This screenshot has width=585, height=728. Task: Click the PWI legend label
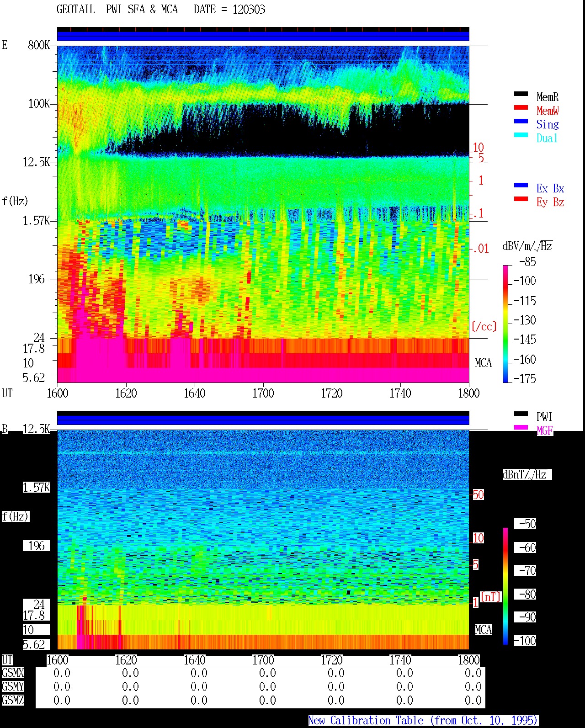(544, 417)
